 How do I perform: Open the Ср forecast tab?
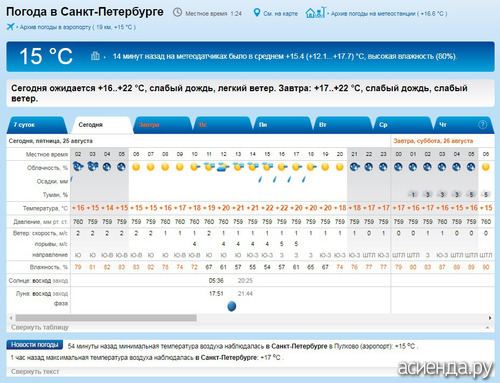point(403,125)
